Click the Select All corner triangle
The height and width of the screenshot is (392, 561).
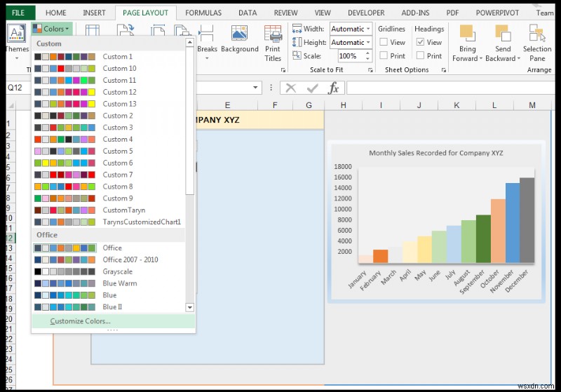pos(11,105)
